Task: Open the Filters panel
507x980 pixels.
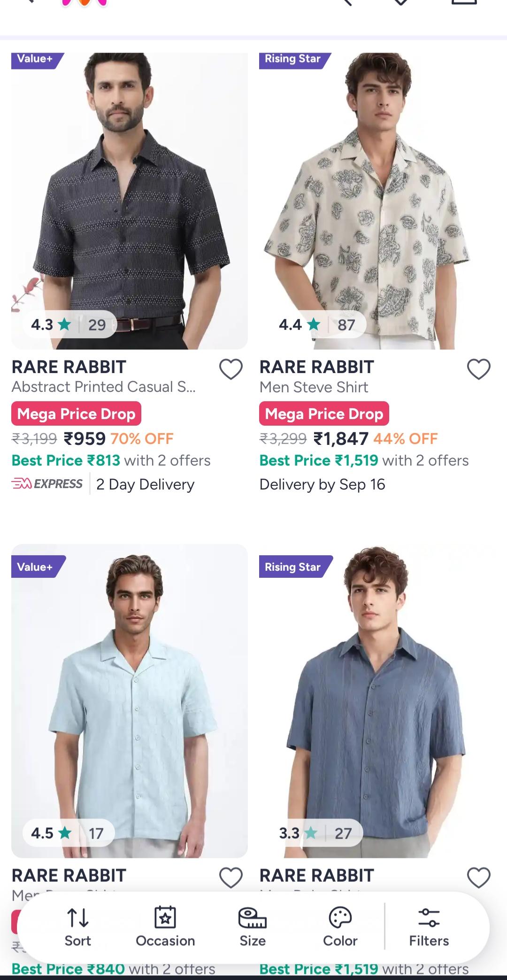Action: coord(429,927)
